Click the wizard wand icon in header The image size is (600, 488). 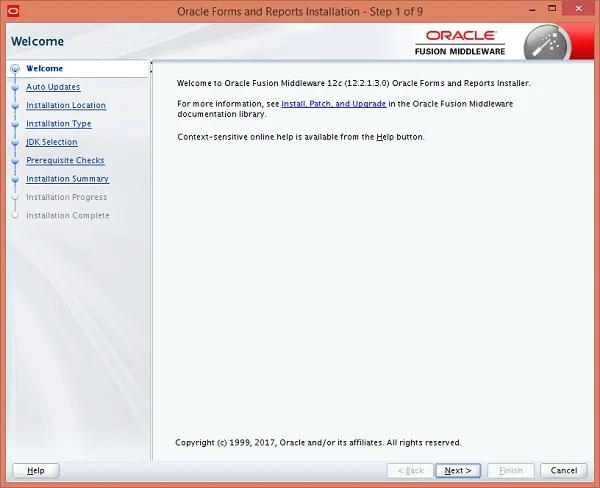click(x=546, y=42)
